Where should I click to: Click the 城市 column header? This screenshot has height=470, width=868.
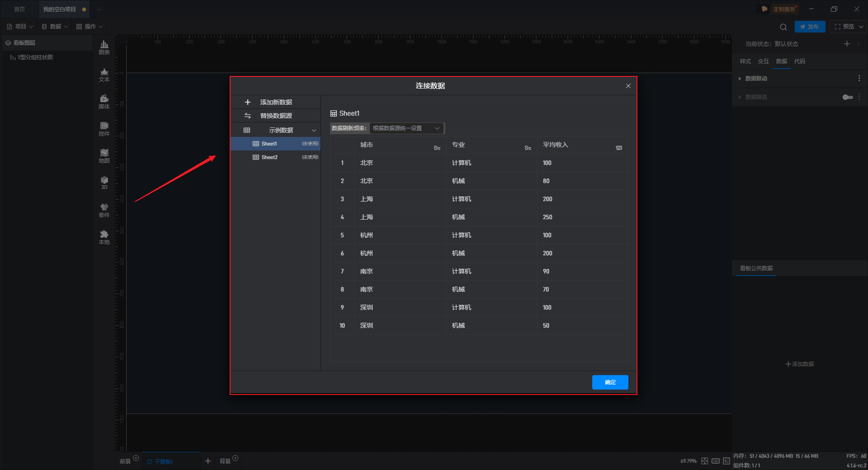[x=366, y=145]
